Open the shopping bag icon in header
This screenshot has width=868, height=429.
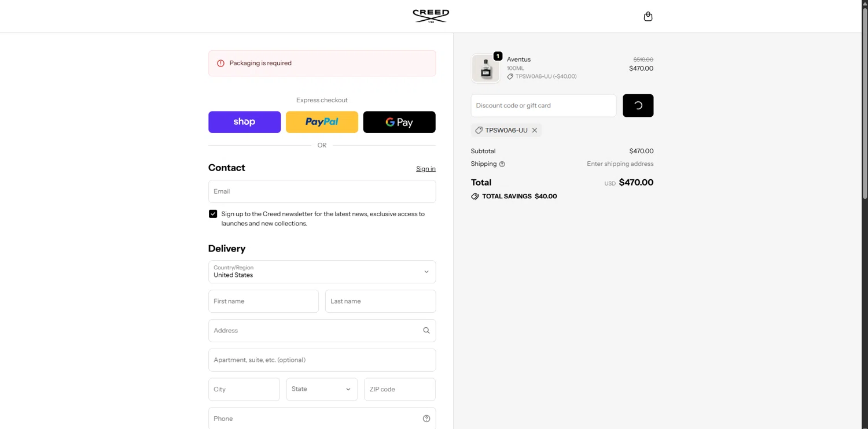(648, 16)
